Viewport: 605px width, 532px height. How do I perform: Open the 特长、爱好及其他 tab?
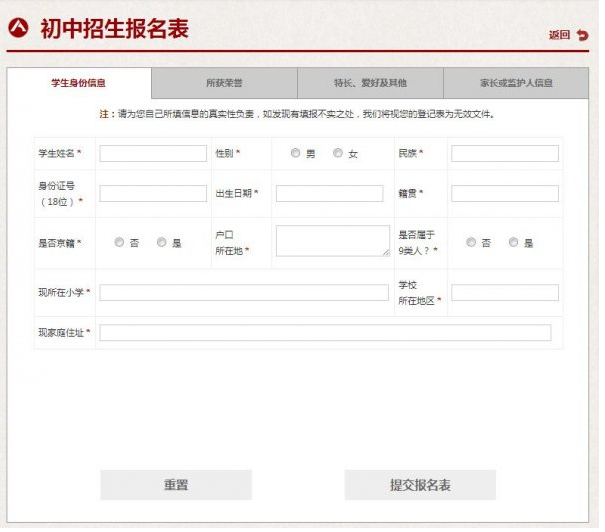[x=370, y=83]
